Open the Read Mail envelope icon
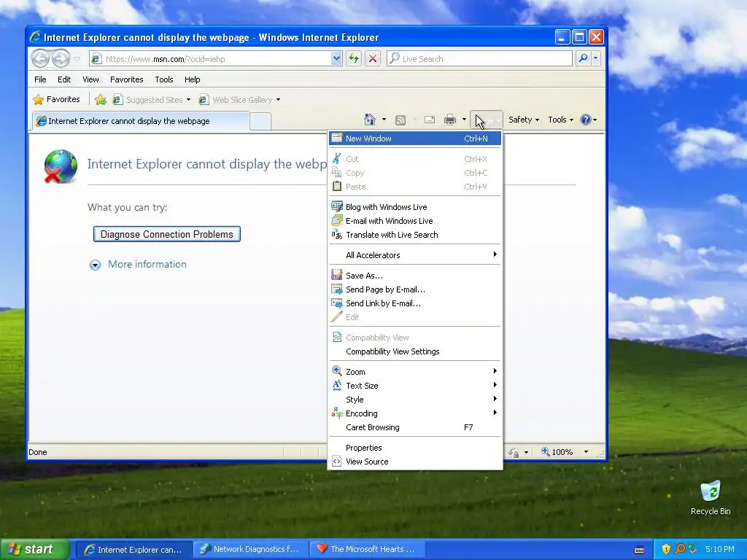The image size is (747, 560). 430,120
